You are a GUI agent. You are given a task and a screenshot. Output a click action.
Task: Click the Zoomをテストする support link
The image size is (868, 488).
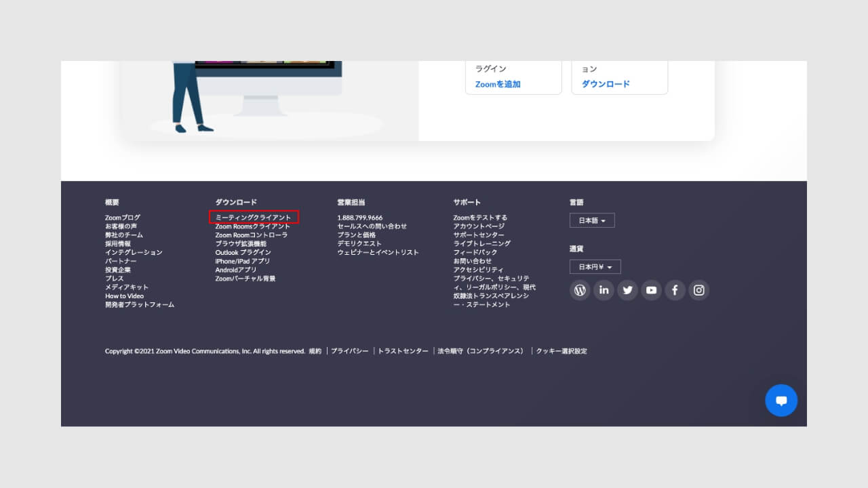pyautogui.click(x=480, y=218)
